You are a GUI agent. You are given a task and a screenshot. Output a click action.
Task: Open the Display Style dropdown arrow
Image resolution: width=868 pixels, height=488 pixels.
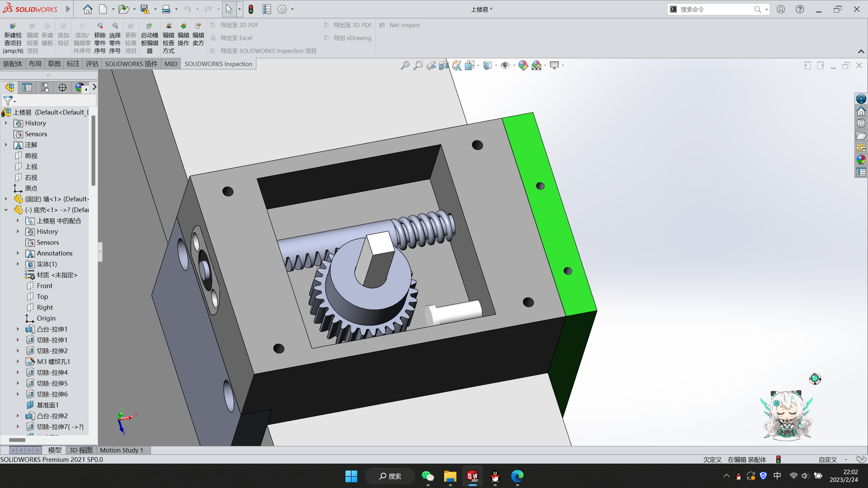496,65
